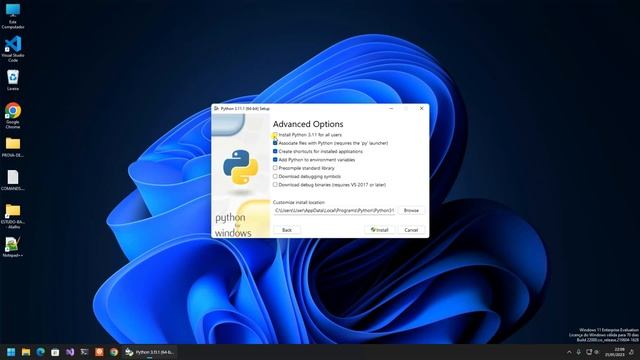Enable Install Python 3.11 for all users
The height and width of the screenshot is (360, 640).
tap(275, 135)
